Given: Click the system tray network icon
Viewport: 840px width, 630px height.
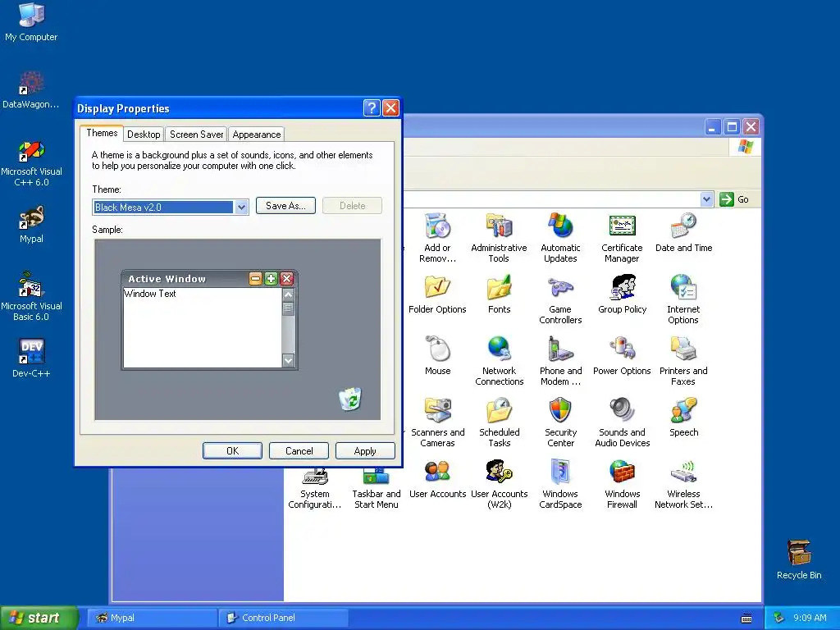Looking at the screenshot, I should (779, 618).
